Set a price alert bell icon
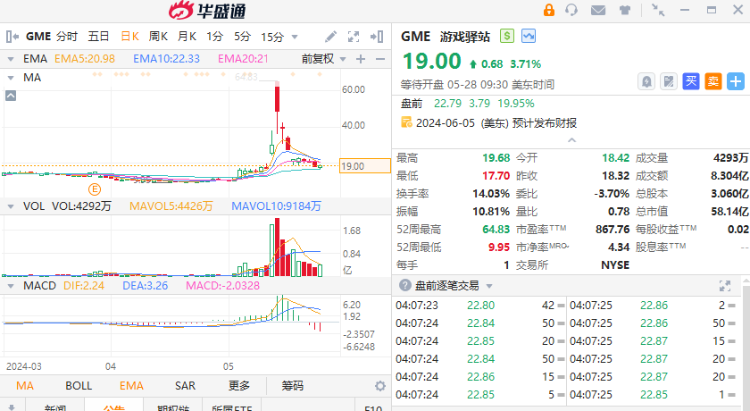Image resolution: width=750 pixels, height=411 pixels. [646, 81]
